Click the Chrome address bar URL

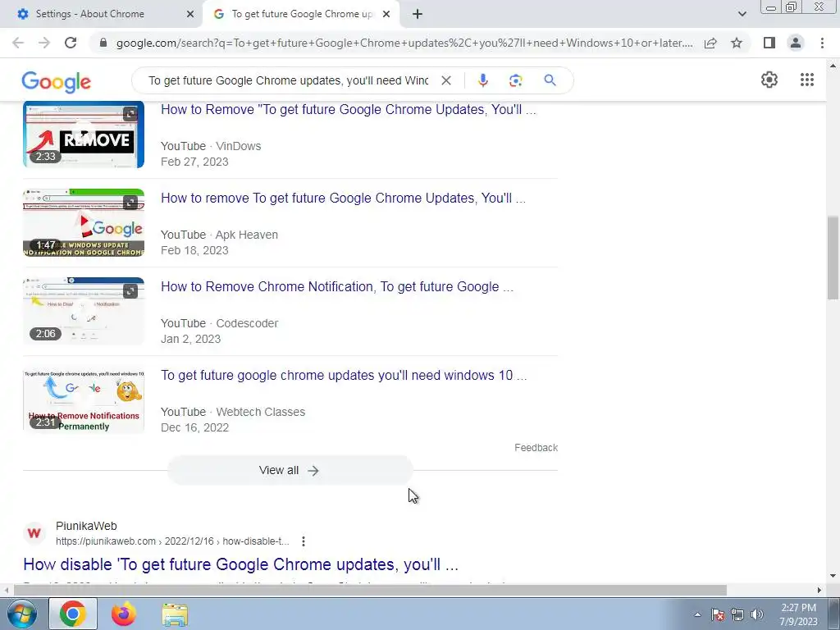(x=404, y=43)
